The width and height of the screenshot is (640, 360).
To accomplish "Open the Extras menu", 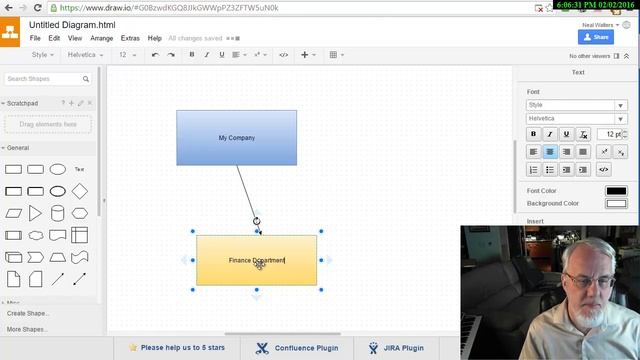I will [130, 38].
